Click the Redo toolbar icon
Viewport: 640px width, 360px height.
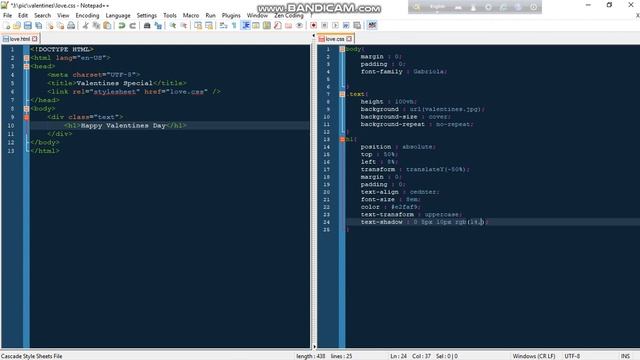[132, 25]
